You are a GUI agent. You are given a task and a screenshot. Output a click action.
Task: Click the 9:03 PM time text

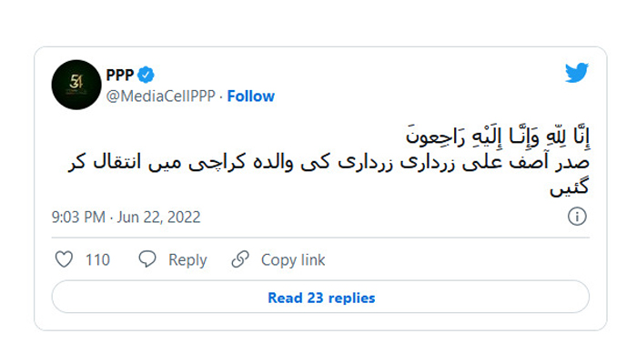pos(80,217)
